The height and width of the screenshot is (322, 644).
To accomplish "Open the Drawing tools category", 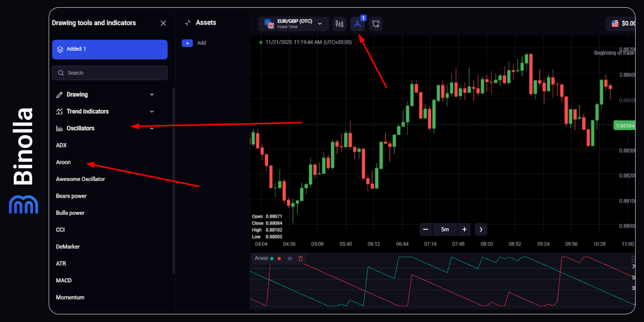I will click(x=77, y=95).
